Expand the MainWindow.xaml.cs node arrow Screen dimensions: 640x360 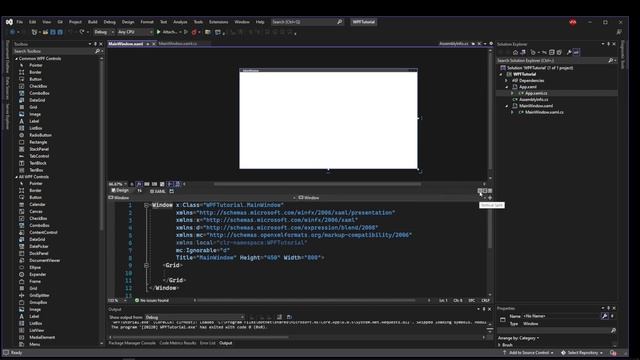(x=513, y=112)
